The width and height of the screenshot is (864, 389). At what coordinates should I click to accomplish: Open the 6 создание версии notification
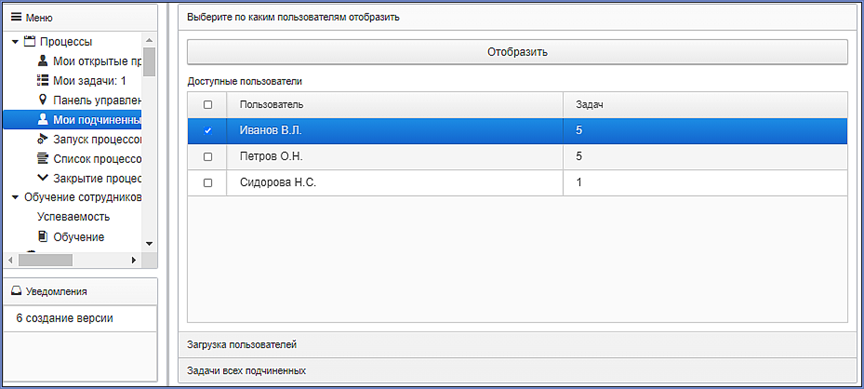[64, 318]
